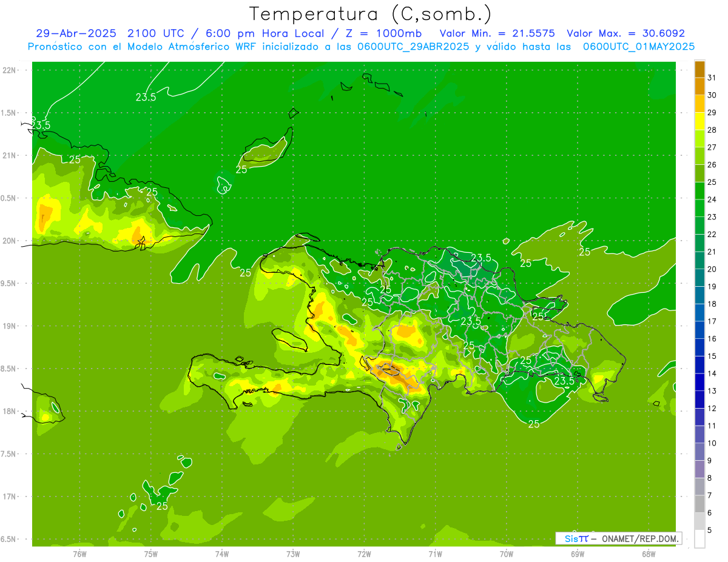Click the '73W' longitude axis label
The image size is (728, 562).
tap(293, 554)
